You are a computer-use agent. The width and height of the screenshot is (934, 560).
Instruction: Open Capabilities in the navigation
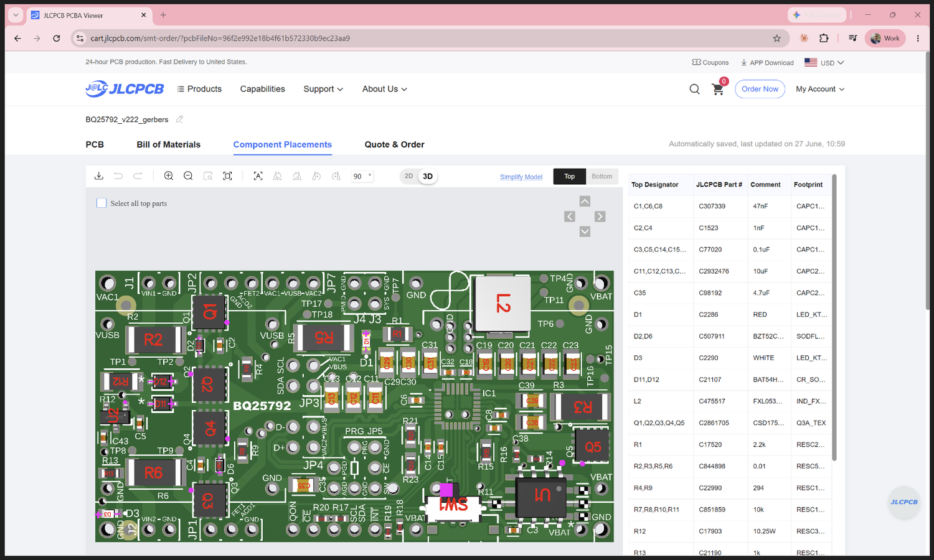[263, 89]
